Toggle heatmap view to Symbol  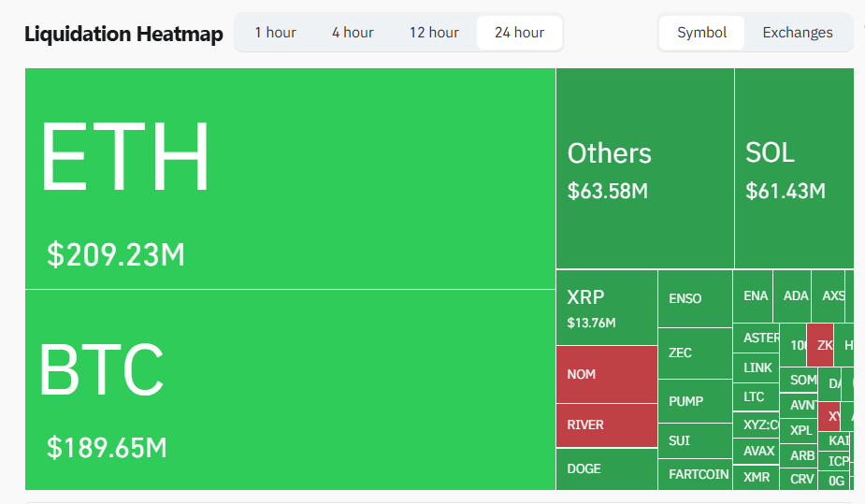coord(701,33)
